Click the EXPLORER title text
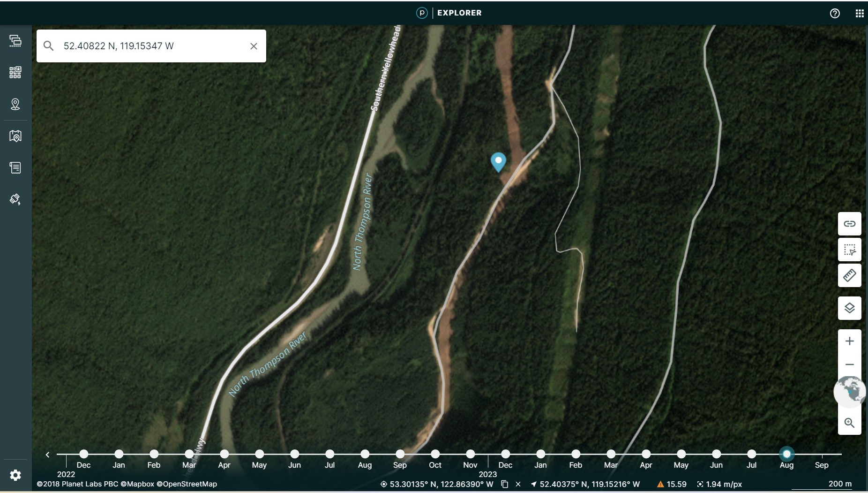The height and width of the screenshot is (493, 868). (459, 13)
